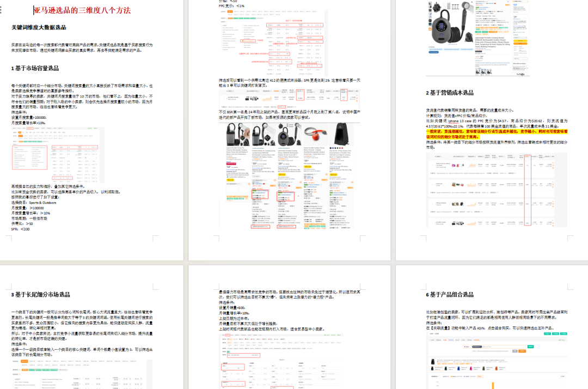
Task: Click the heading "关键词维度大数据选品"
Action: pos(39,27)
